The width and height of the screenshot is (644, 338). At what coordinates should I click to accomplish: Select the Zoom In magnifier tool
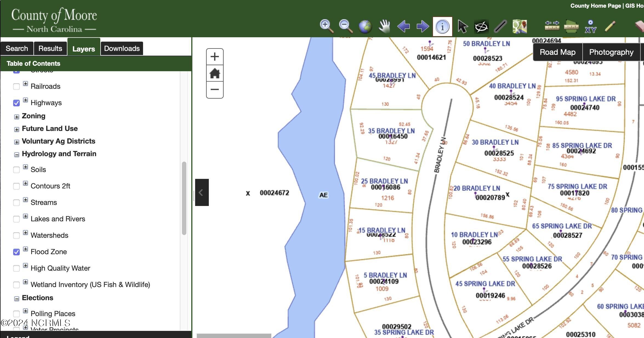click(x=326, y=27)
